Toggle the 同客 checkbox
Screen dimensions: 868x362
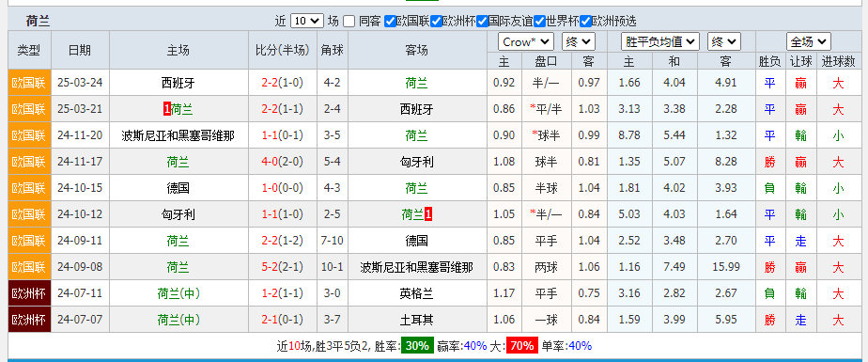pyautogui.click(x=349, y=21)
